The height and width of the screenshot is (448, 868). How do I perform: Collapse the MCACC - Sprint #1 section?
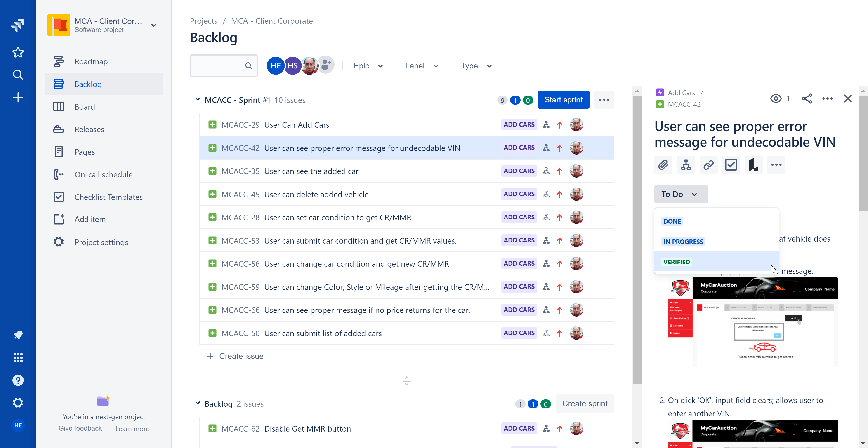tap(198, 99)
